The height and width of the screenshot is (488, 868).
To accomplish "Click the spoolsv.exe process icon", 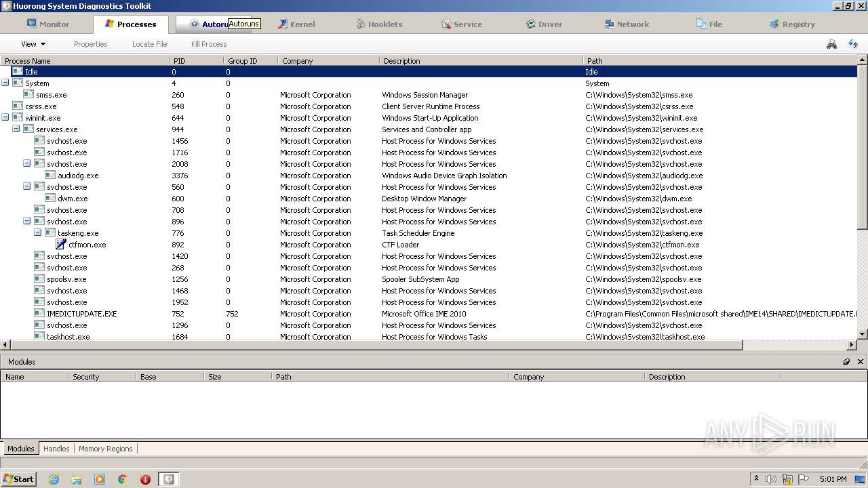I will pos(39,279).
